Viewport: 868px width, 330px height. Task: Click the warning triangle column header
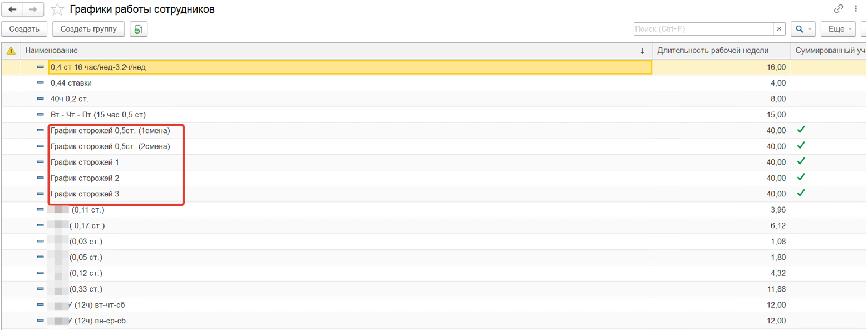click(11, 51)
